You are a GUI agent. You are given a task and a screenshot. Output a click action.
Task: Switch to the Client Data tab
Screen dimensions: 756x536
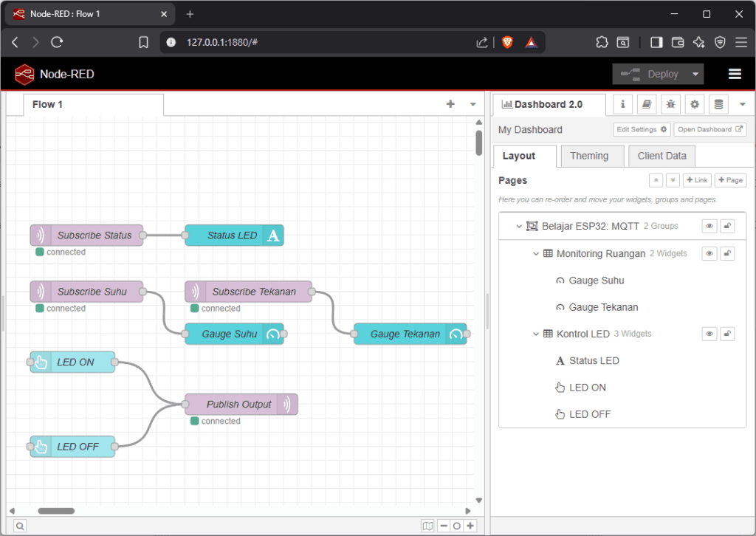coord(661,157)
